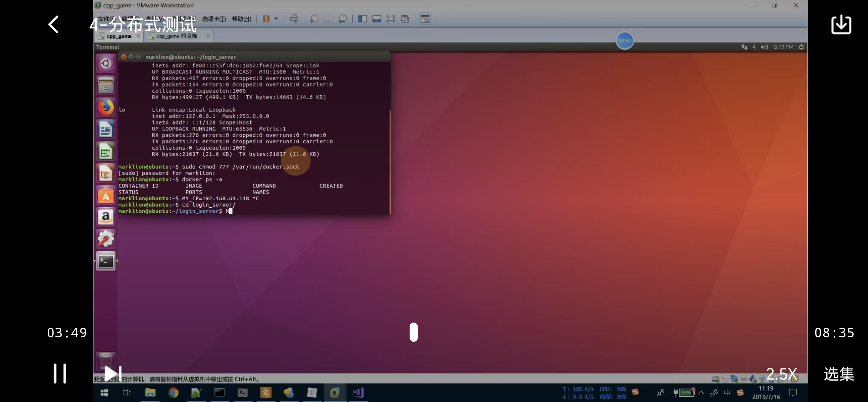The width and height of the screenshot is (868, 402).
Task: Open File Explorer on the taskbar
Action: [150, 393]
